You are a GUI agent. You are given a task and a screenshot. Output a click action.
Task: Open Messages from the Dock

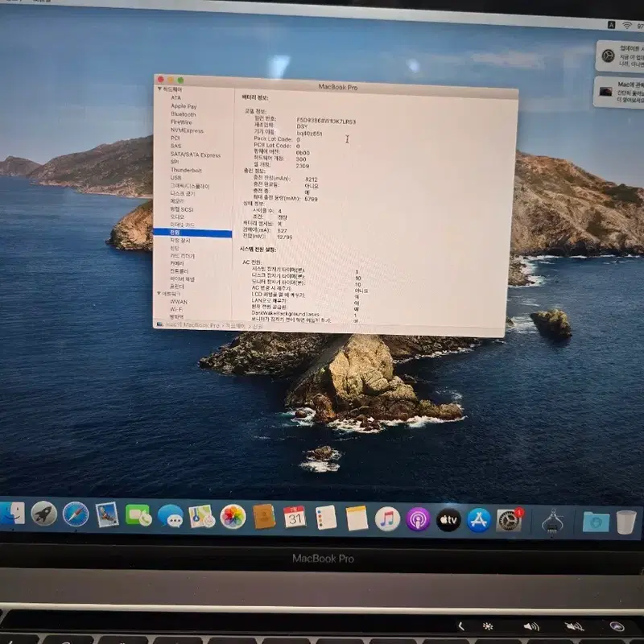pos(170,516)
